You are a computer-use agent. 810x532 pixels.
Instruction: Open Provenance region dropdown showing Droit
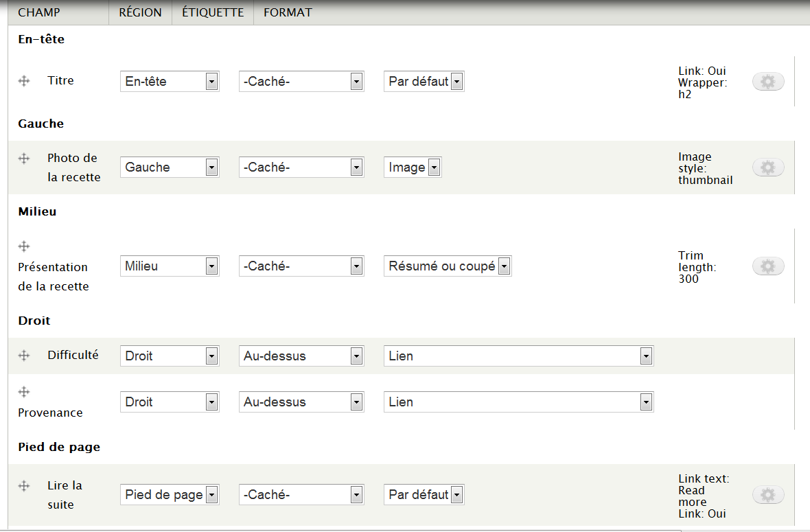(x=170, y=402)
